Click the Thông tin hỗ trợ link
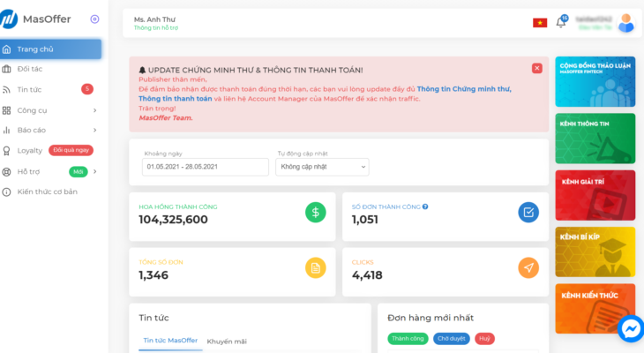 click(x=156, y=28)
